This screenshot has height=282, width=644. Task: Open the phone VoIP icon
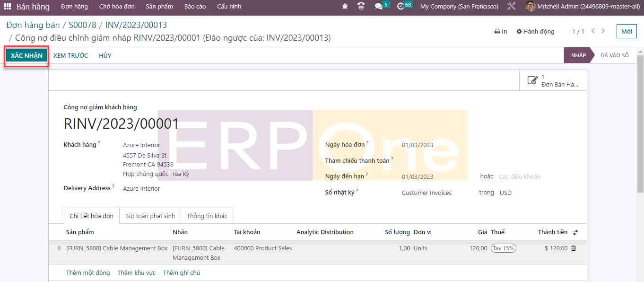click(361, 7)
